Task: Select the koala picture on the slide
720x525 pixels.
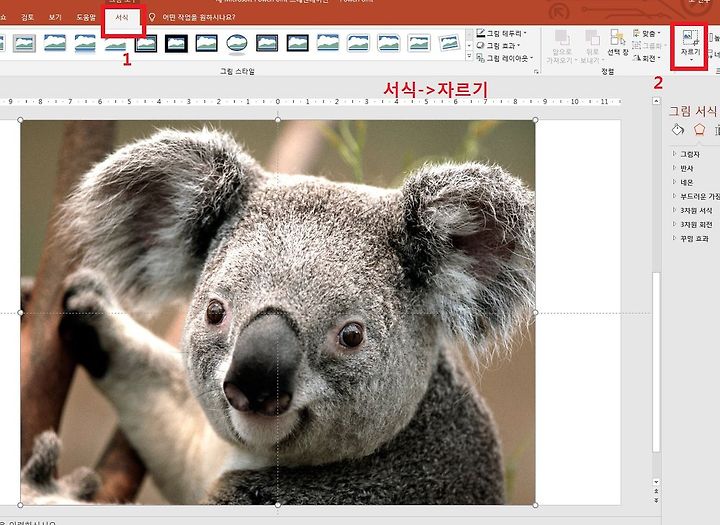Action: pyautogui.click(x=278, y=312)
